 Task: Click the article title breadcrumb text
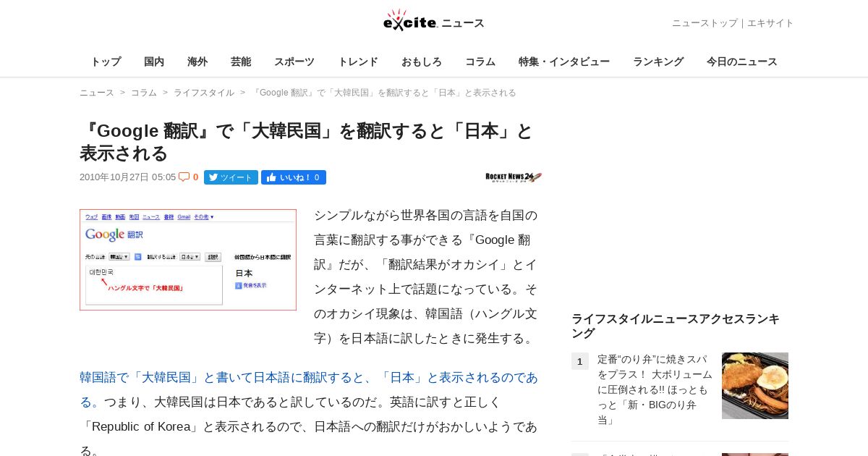point(384,93)
